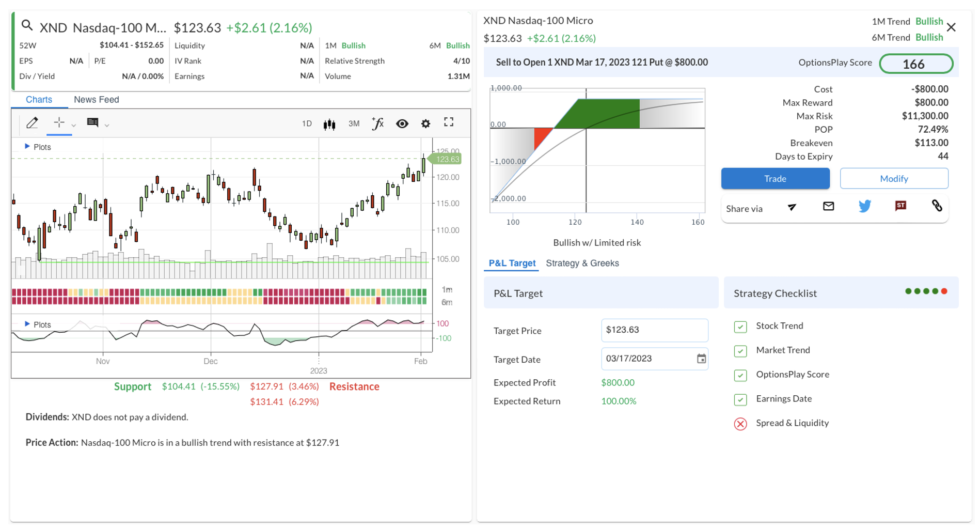Expand the upper Plots section
This screenshot has width=980, height=528.
[38, 147]
